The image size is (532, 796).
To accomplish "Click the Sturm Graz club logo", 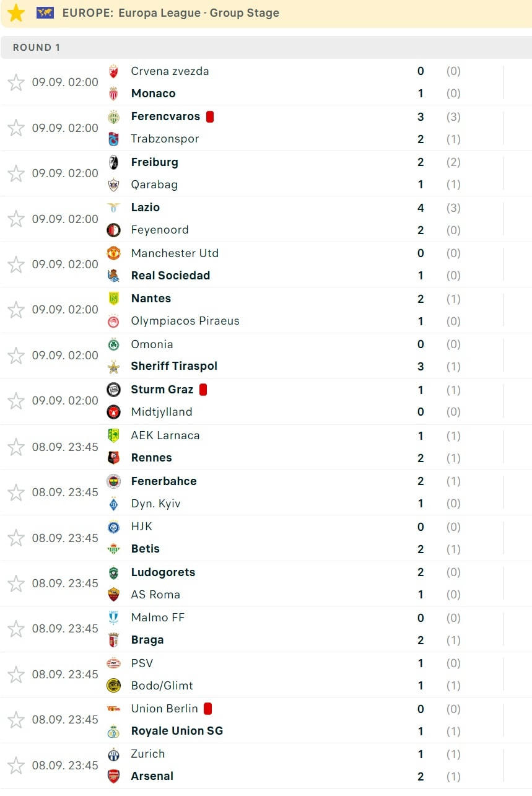I will pyautogui.click(x=113, y=390).
